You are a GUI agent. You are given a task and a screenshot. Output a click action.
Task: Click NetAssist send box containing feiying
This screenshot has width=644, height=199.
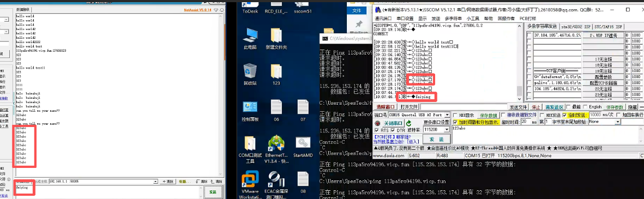[109, 191]
